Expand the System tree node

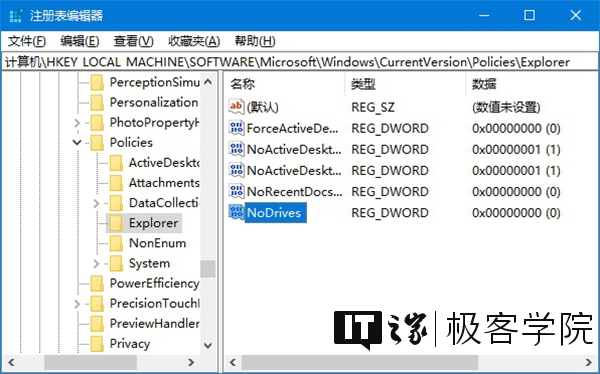(96, 264)
